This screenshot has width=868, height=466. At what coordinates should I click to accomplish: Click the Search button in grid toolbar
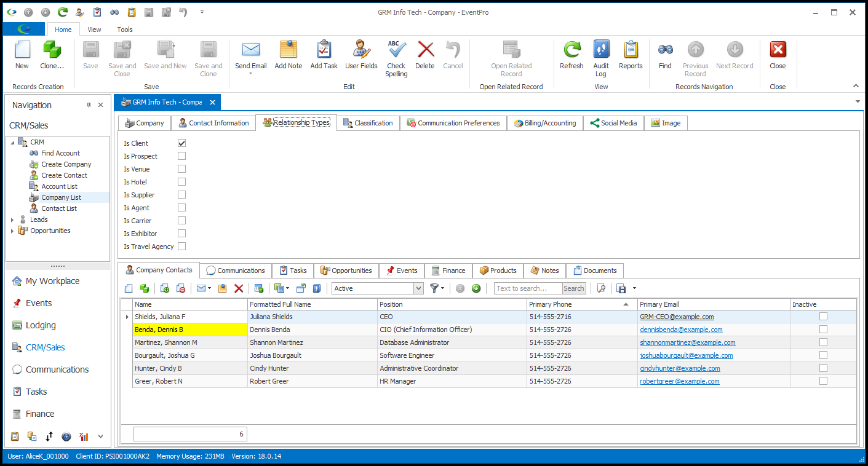[x=573, y=288]
